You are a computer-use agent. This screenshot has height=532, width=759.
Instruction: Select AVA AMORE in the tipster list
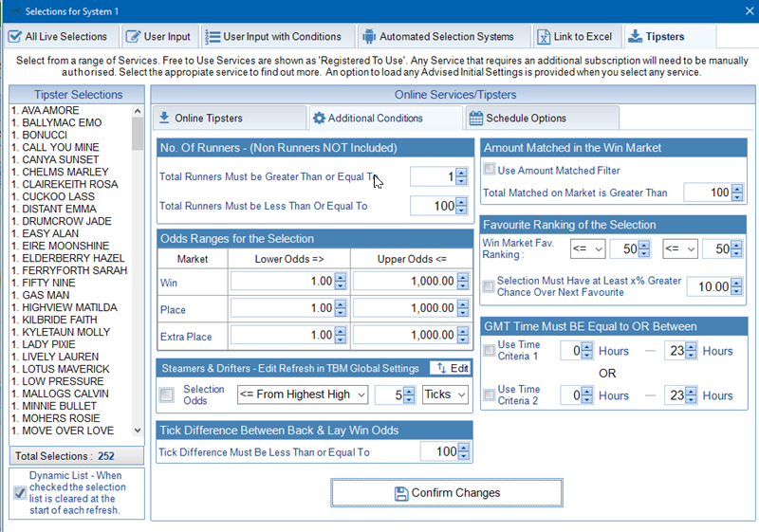point(50,110)
